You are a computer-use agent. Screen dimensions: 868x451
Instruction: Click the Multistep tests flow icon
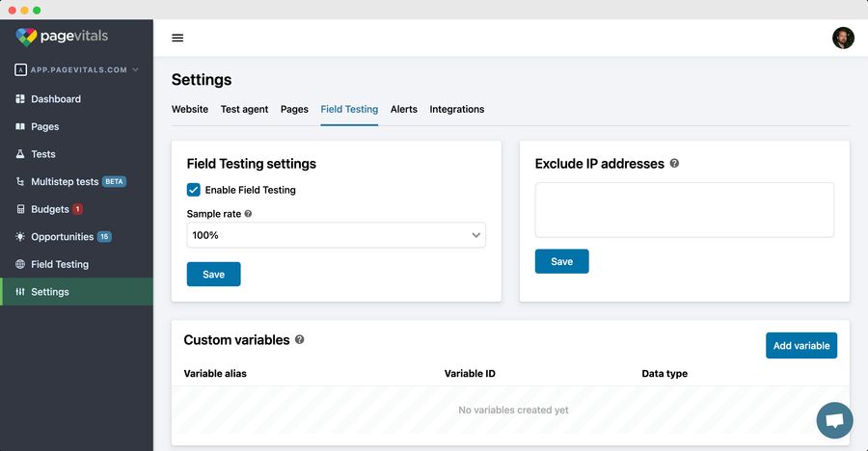pos(20,181)
